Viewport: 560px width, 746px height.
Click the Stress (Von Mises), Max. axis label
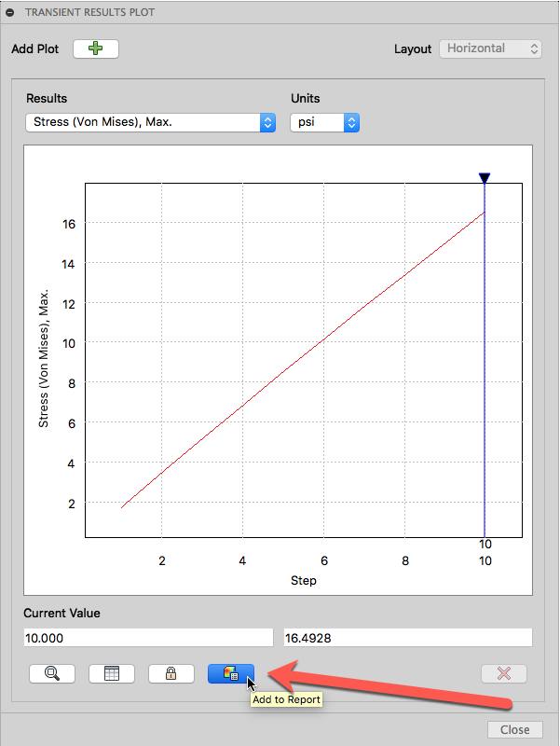(43, 358)
